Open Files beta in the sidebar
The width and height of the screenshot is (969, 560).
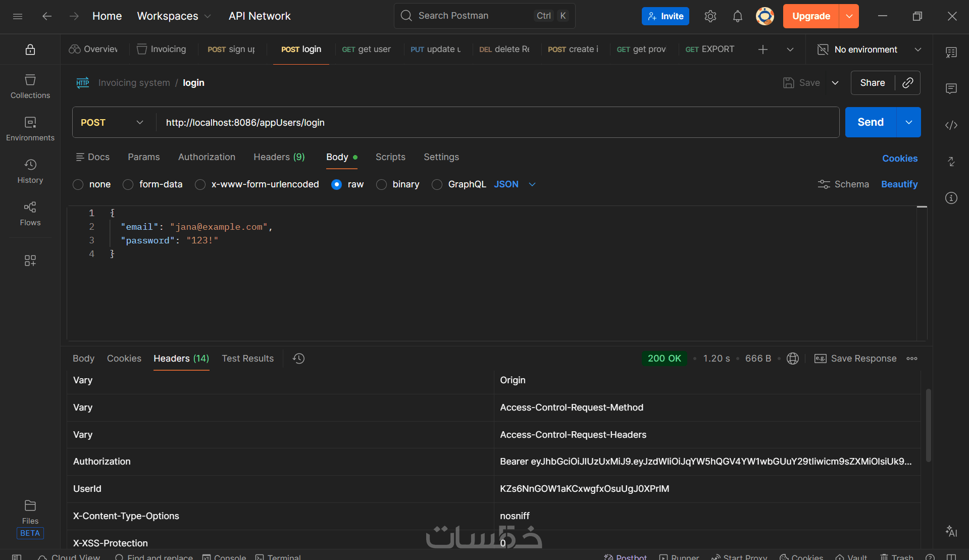30,519
